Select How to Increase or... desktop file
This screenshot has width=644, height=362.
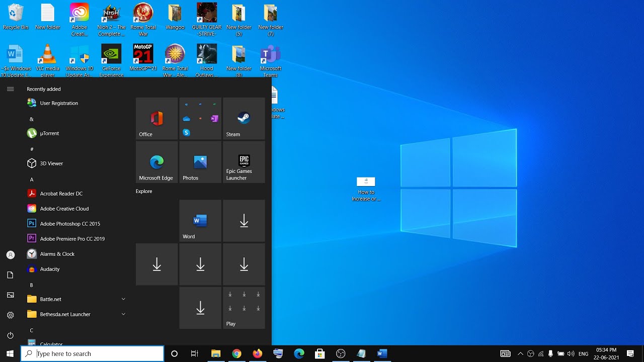[x=366, y=189]
